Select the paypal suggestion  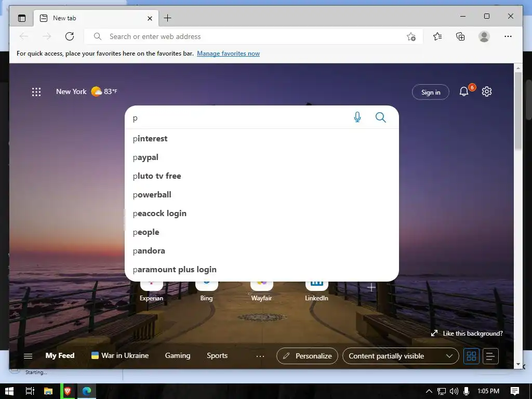(262, 157)
